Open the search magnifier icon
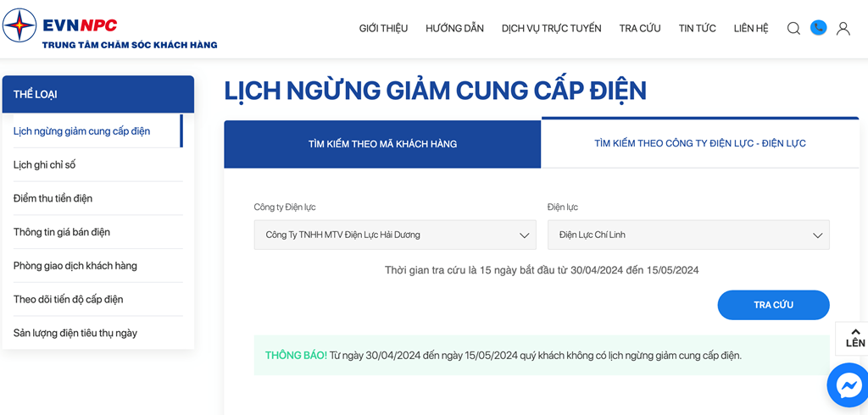The height and width of the screenshot is (415, 868). [793, 28]
